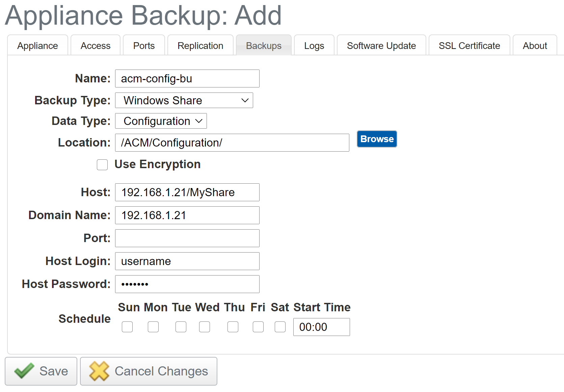Viewport: 564px width, 392px height.
Task: Click the Start Time field showing 00:00
Action: pyautogui.click(x=321, y=326)
